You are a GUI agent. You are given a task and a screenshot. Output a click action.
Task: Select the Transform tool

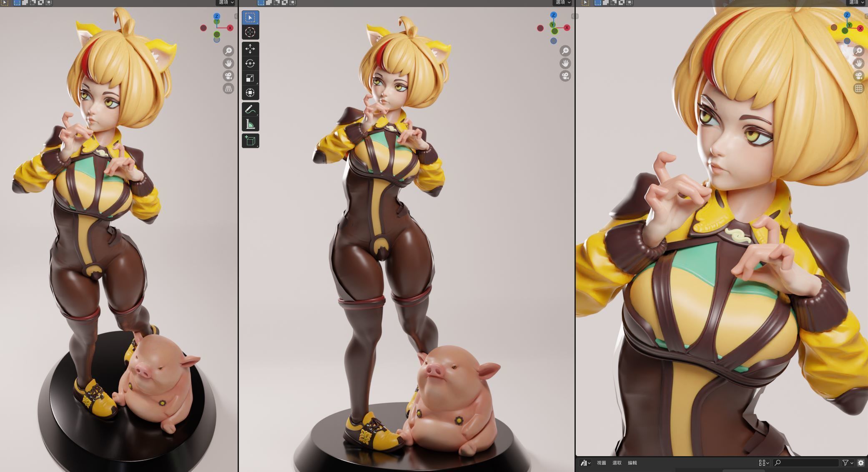click(250, 93)
